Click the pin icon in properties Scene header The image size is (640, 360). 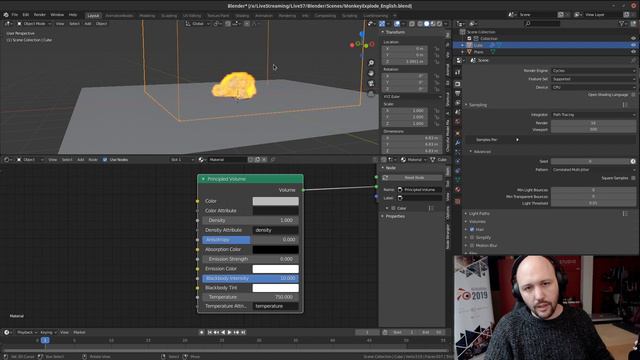click(633, 60)
